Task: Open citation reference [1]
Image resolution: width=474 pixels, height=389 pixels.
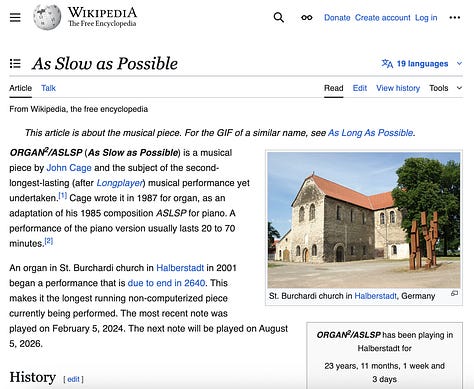Action: click(x=63, y=195)
